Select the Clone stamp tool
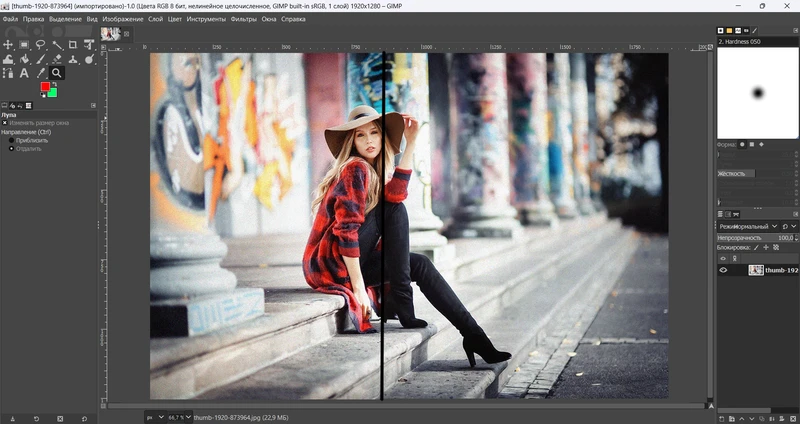This screenshot has width=800, height=424. click(x=73, y=59)
